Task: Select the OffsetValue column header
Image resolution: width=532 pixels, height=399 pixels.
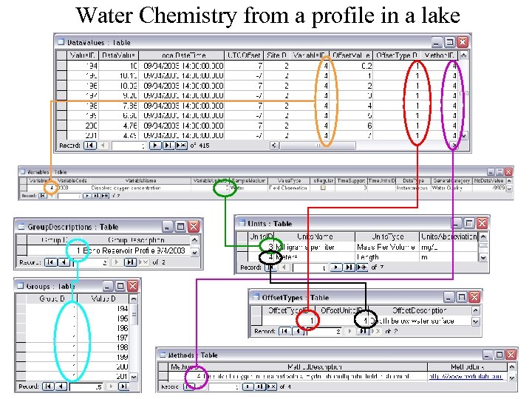Action: pos(351,55)
